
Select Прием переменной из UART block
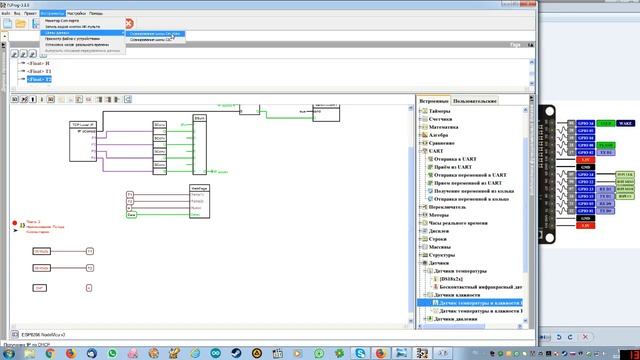click(468, 183)
